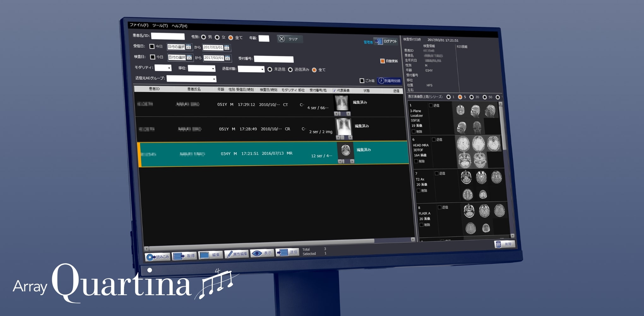Check 削除 checkbox for 3-Plane Localizer series
The height and width of the screenshot is (316, 644).
coord(414,131)
